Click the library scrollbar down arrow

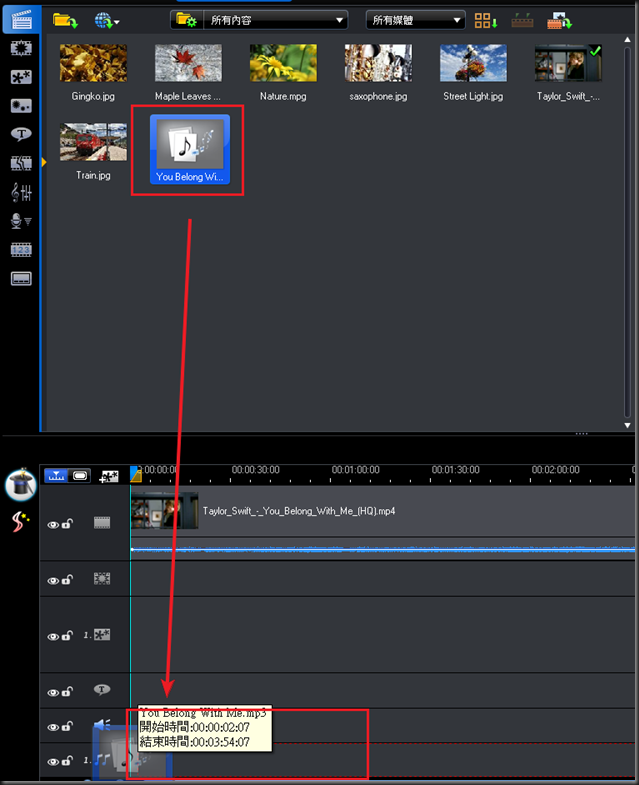(627, 425)
